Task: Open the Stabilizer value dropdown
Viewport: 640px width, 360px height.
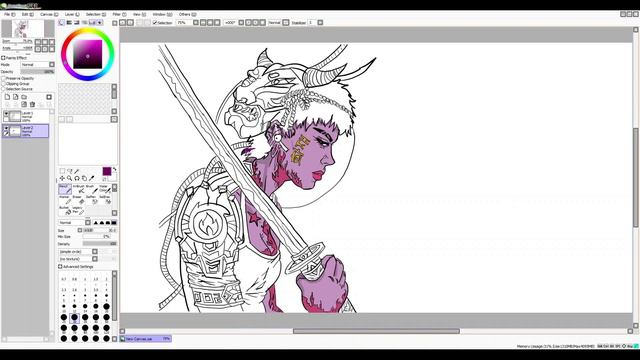Action: [x=320, y=23]
